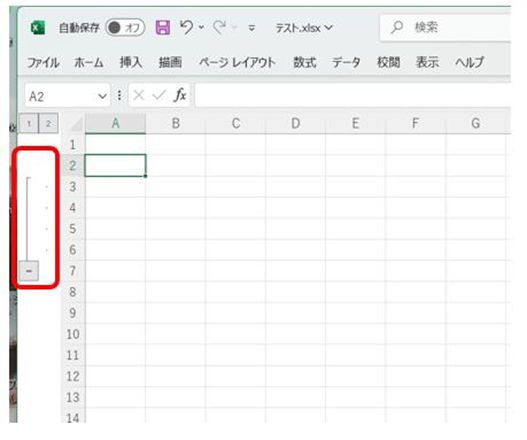Confirm the formula entry with the checkmark icon
The image size is (527, 440).
pyautogui.click(x=159, y=95)
